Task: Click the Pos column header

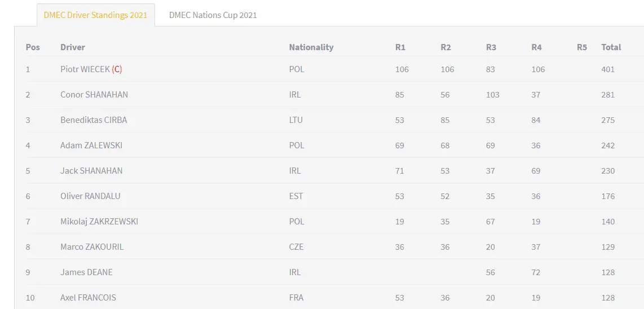Action: point(33,47)
